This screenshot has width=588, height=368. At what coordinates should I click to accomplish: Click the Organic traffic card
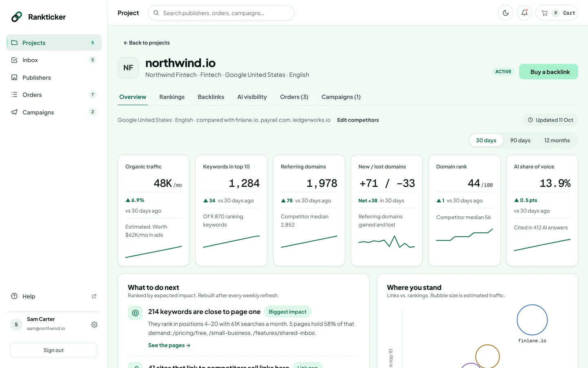154,210
